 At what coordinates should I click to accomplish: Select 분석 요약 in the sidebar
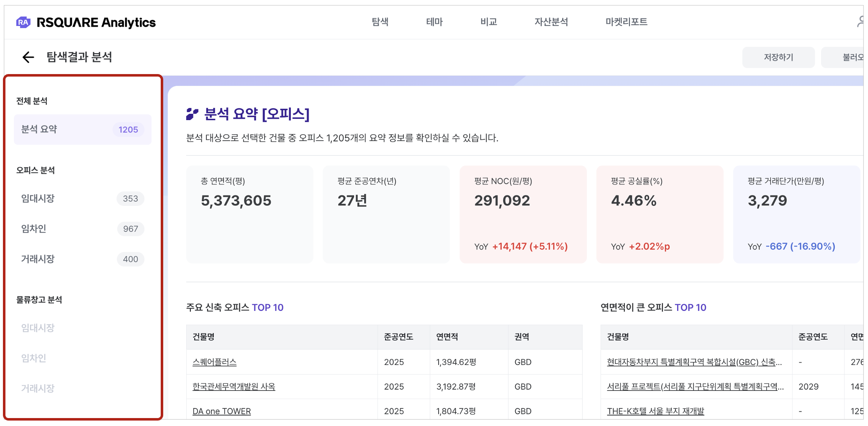point(82,129)
